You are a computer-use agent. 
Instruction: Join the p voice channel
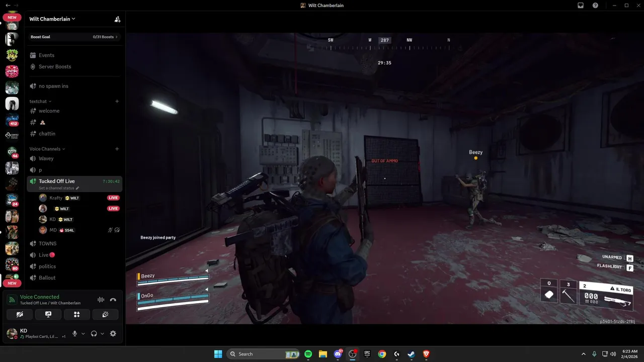pyautogui.click(x=74, y=170)
